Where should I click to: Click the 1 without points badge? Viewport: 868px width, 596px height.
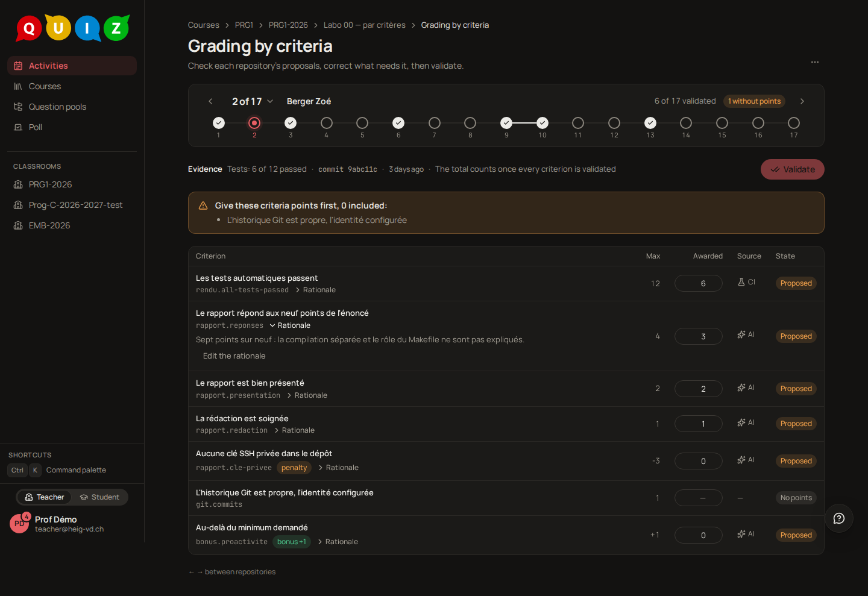pos(754,101)
